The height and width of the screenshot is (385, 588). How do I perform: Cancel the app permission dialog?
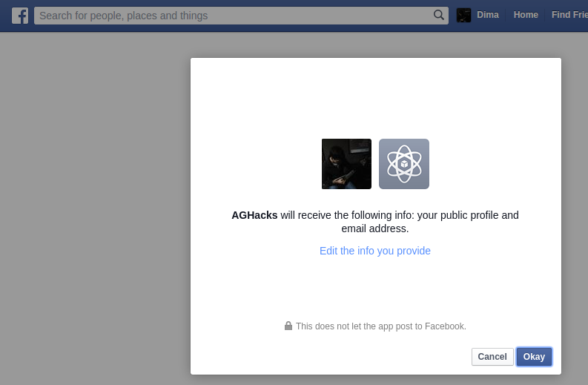pyautogui.click(x=492, y=357)
